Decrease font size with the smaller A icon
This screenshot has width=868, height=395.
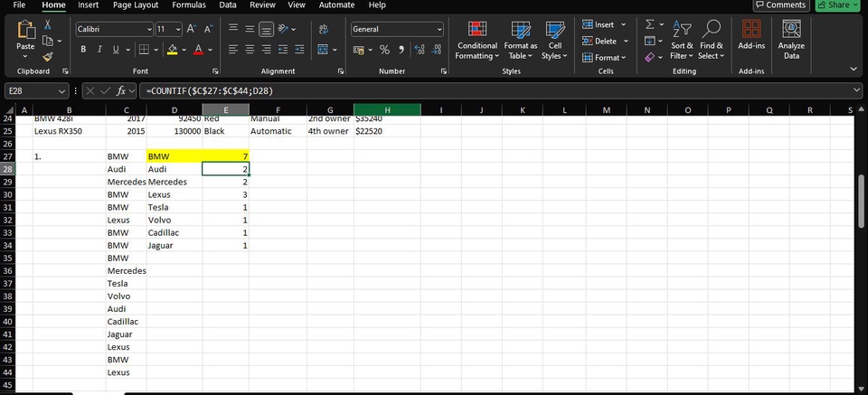click(x=208, y=29)
